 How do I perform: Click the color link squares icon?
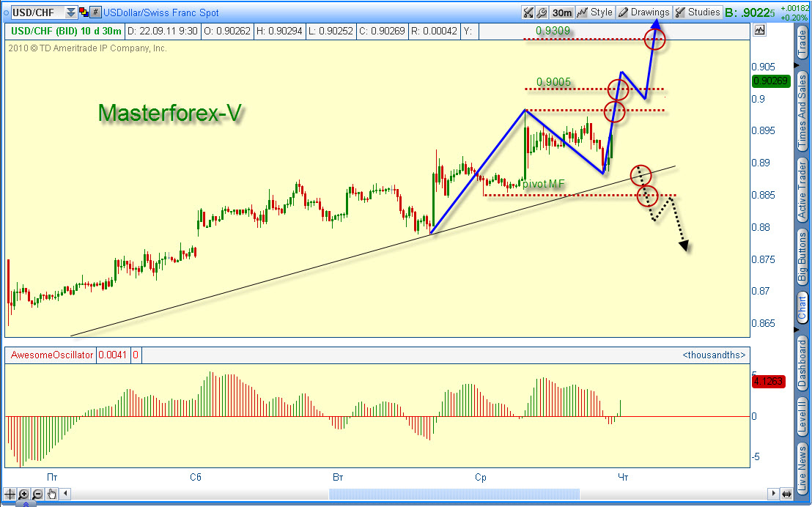pos(83,12)
